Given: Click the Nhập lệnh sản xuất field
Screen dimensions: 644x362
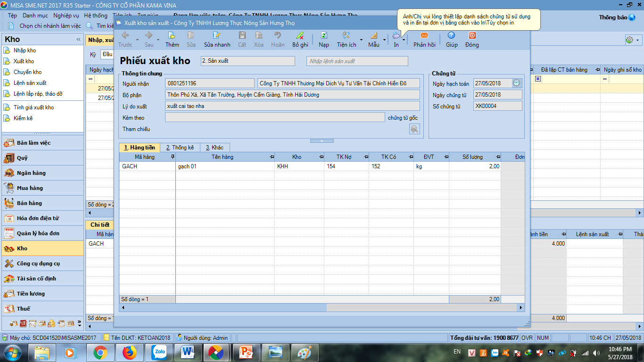Looking at the screenshot, I should (x=357, y=61).
